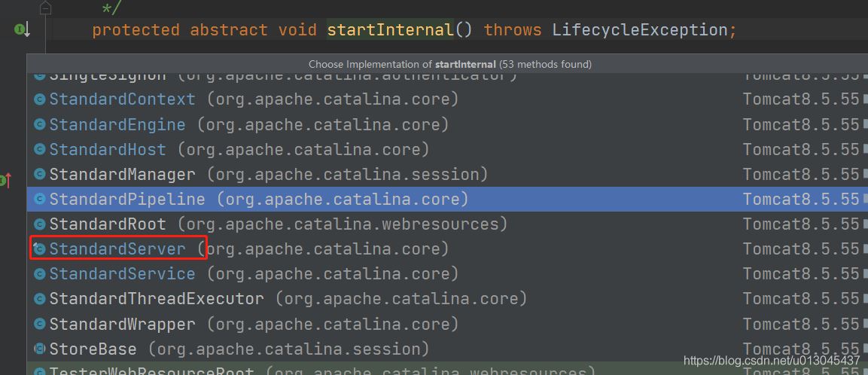868x375 pixels.
Task: Click the class icon beside StandardServer
Action: pos(40,248)
